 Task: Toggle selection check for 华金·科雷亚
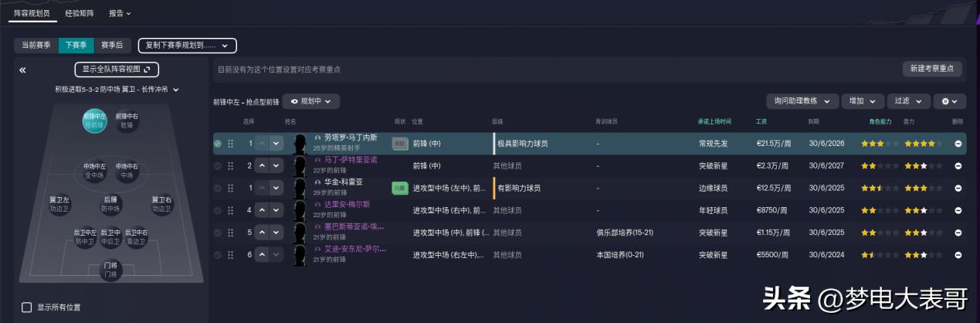(218, 188)
